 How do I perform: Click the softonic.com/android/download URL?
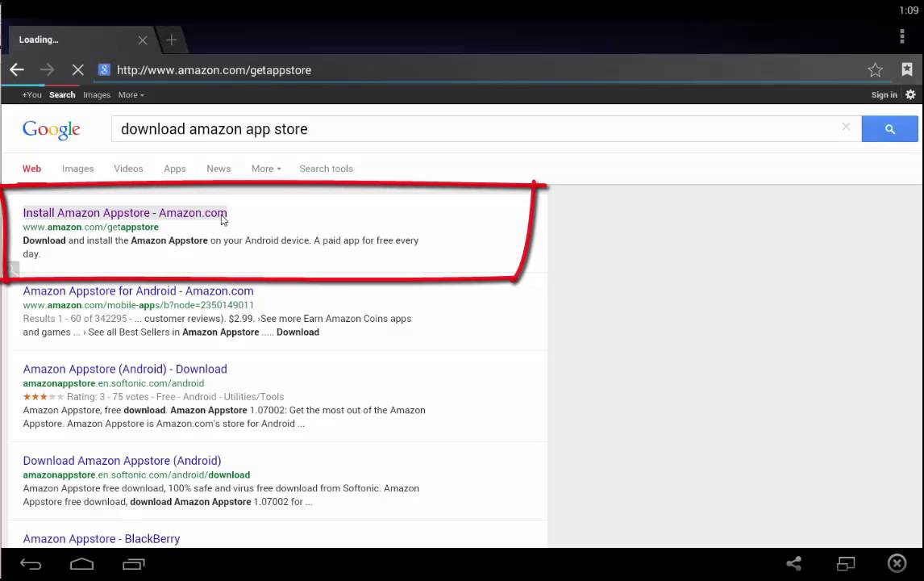point(137,474)
